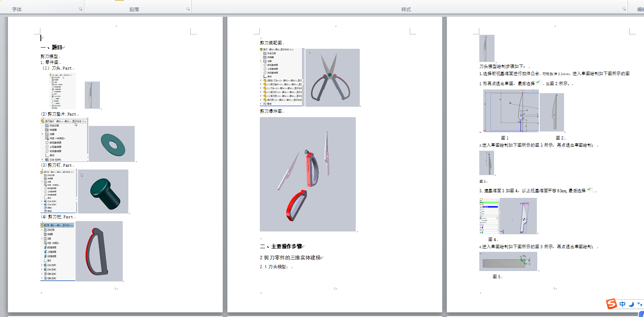
Task: Click the '(4) 剪刀把.Part' caption
Action: (x=57, y=217)
